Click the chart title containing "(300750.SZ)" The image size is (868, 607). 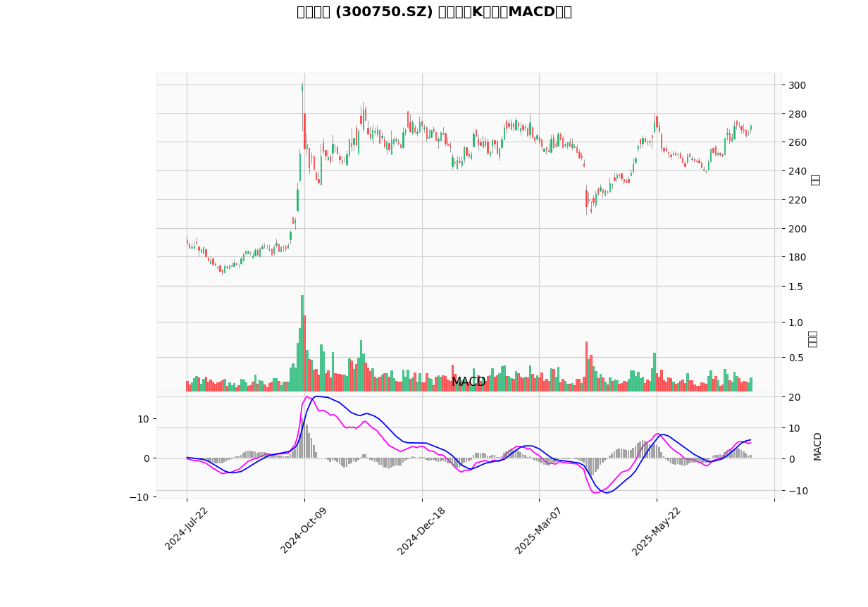pos(434,12)
